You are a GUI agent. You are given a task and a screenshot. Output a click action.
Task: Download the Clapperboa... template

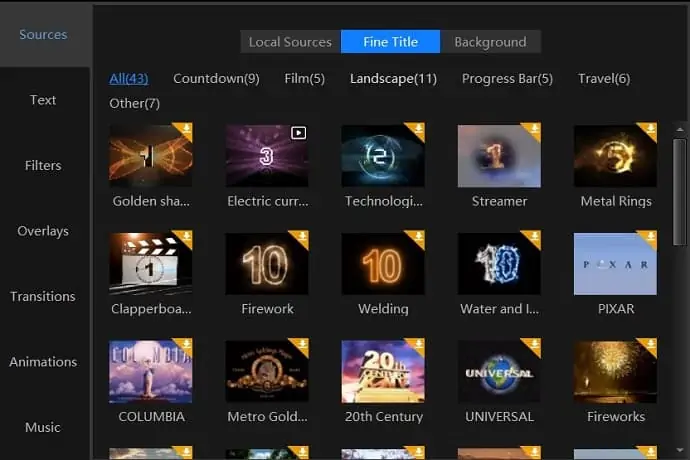point(186,237)
